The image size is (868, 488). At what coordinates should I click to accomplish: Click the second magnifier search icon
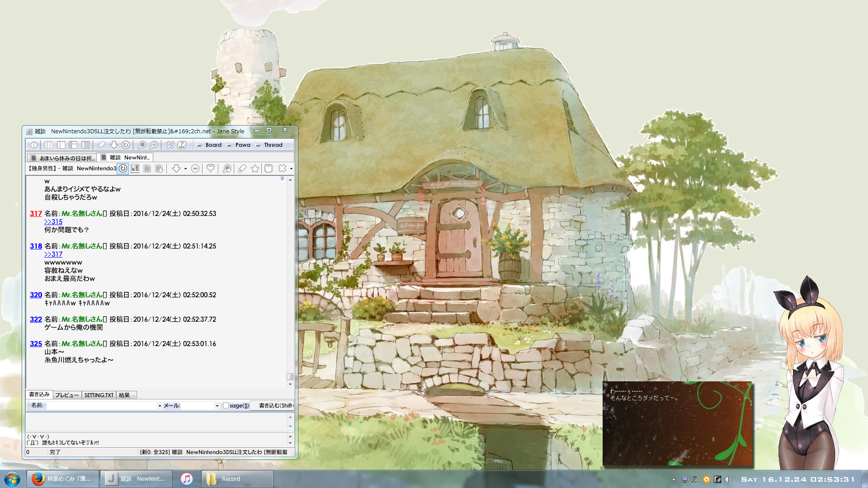coord(154,145)
